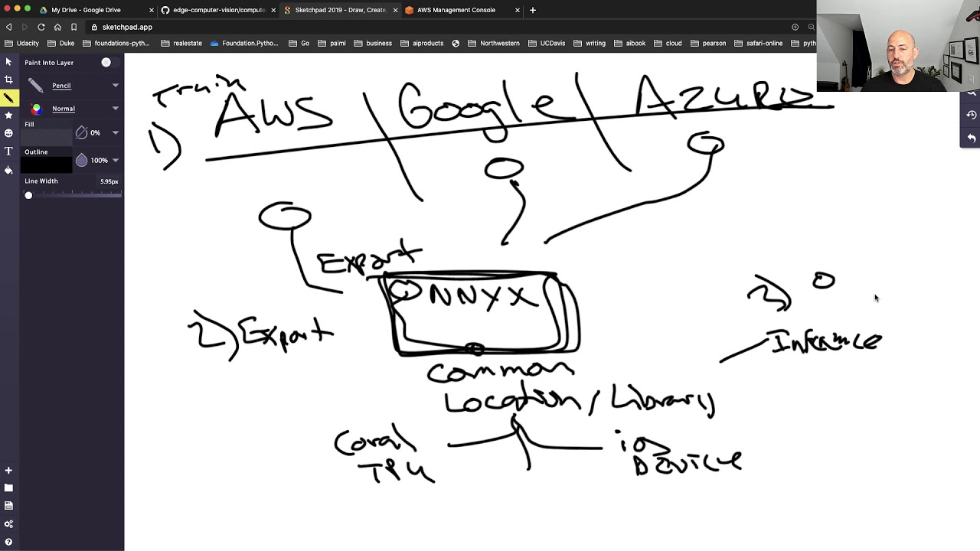This screenshot has width=980, height=551.
Task: Open a new browser tab
Action: point(533,10)
